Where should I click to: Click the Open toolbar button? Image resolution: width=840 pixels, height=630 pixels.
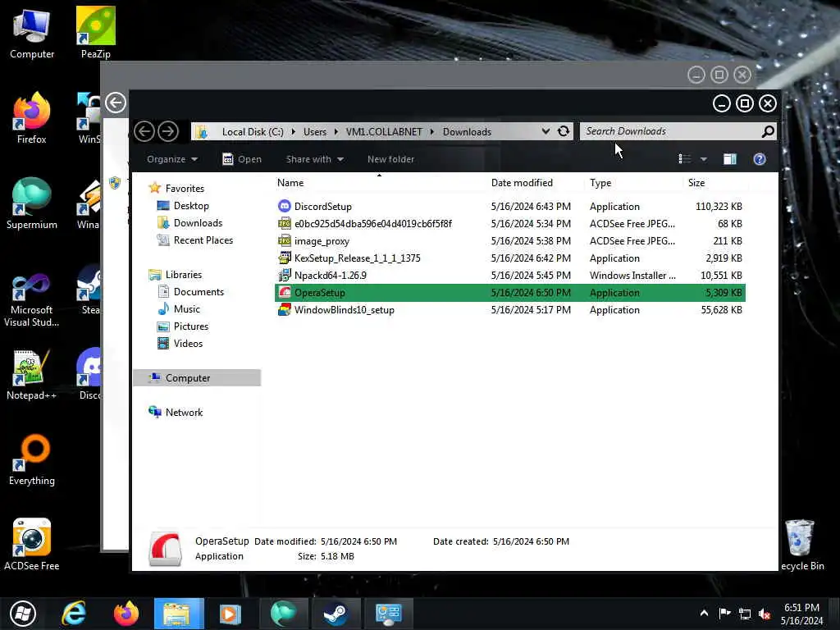coord(242,159)
